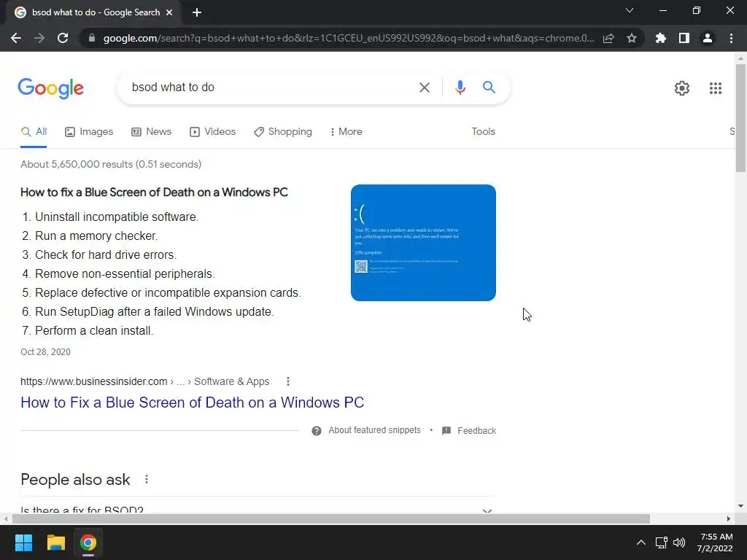
Task: Open the Chrome extensions puzzle icon
Action: (661, 38)
